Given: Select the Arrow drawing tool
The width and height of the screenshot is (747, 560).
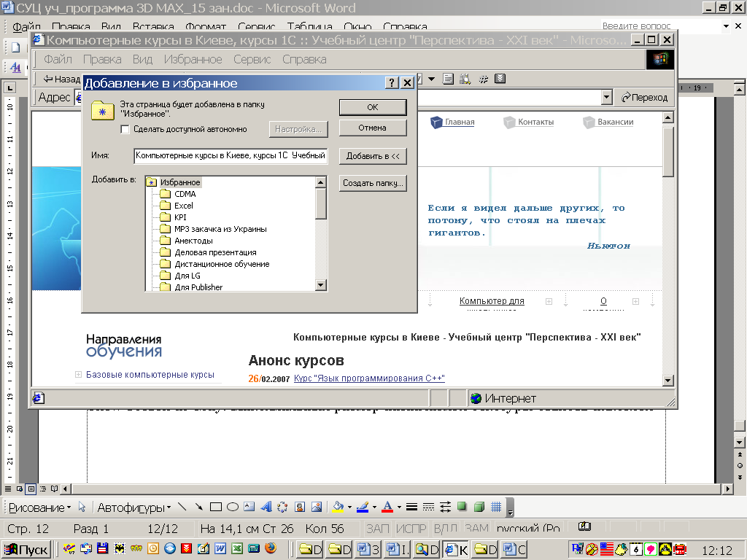Looking at the screenshot, I should 198,507.
